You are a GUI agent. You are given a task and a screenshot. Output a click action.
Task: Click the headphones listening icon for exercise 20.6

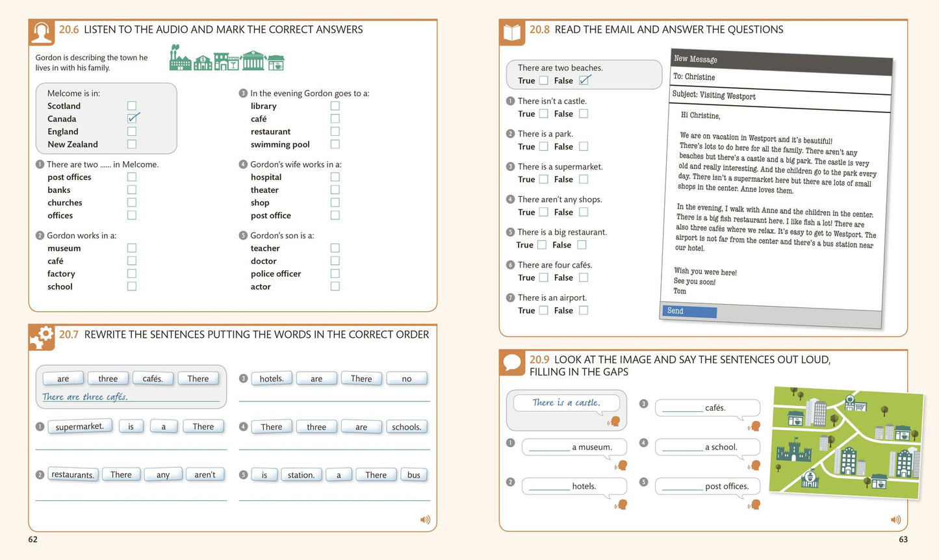(x=41, y=32)
